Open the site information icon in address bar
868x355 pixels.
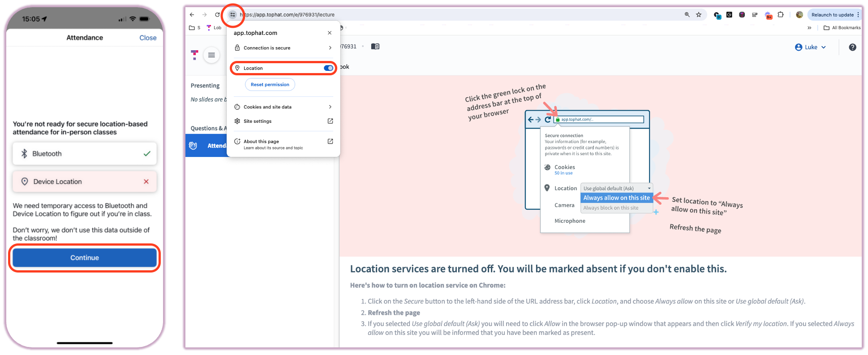coord(232,15)
